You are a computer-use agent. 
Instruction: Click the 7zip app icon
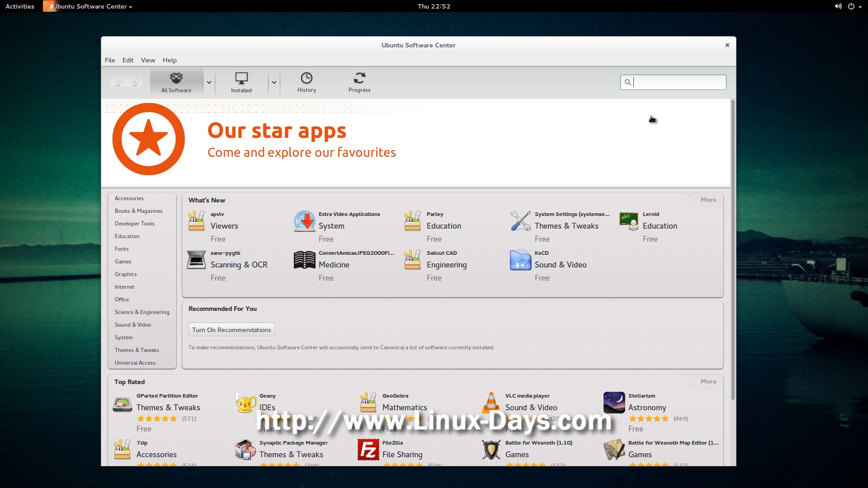point(122,450)
